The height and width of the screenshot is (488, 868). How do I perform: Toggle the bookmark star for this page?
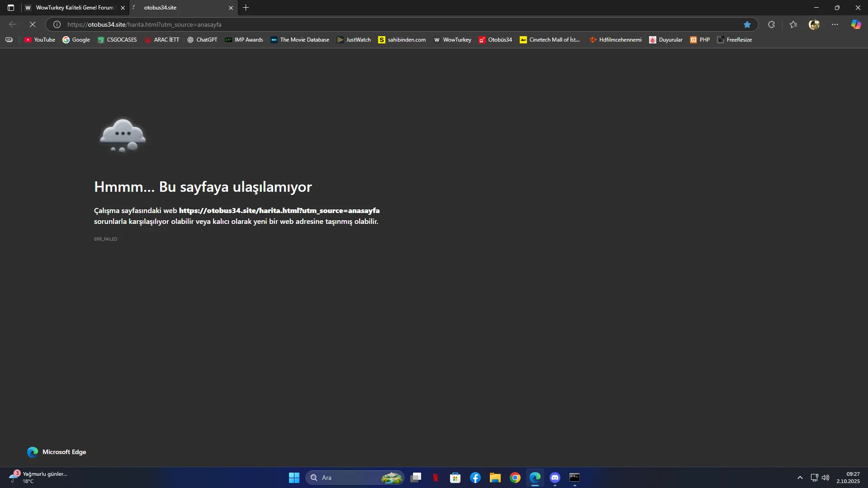(x=747, y=24)
